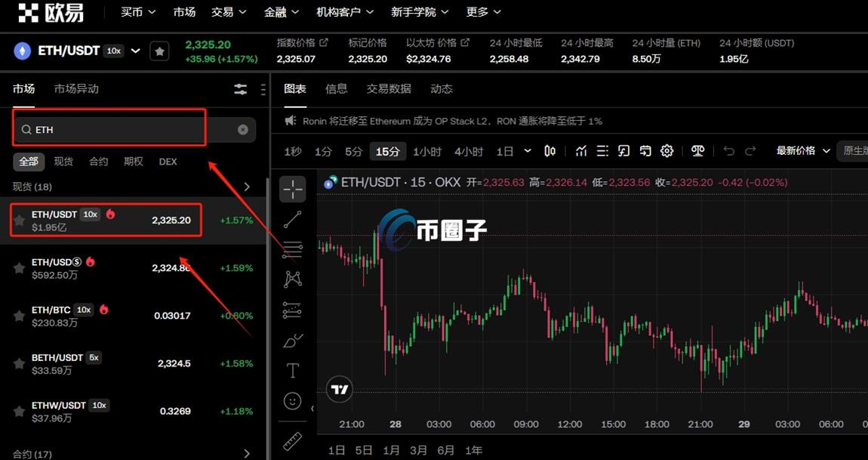Image resolution: width=868 pixels, height=460 pixels.
Task: Filter list by 现货
Action: tap(63, 162)
